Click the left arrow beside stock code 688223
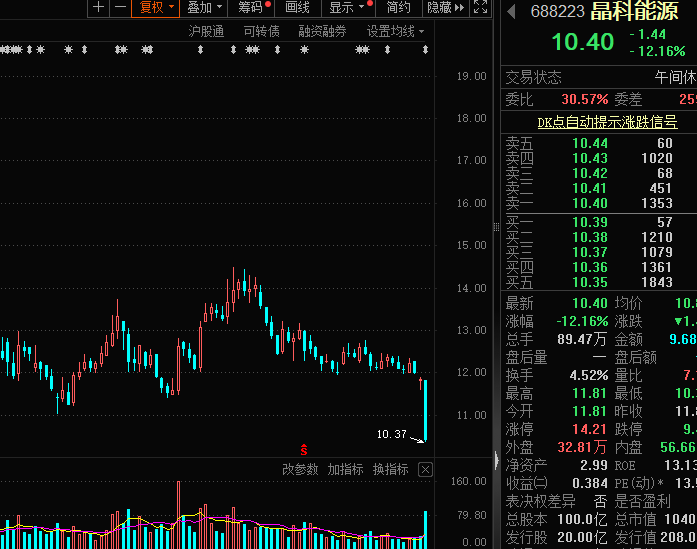Viewport: 697px width, 549px height. coord(512,12)
